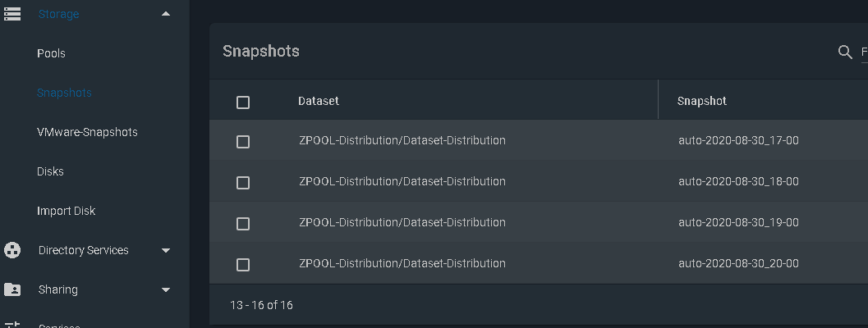Expand the Directory Services arrow
The image size is (868, 328).
[166, 251]
